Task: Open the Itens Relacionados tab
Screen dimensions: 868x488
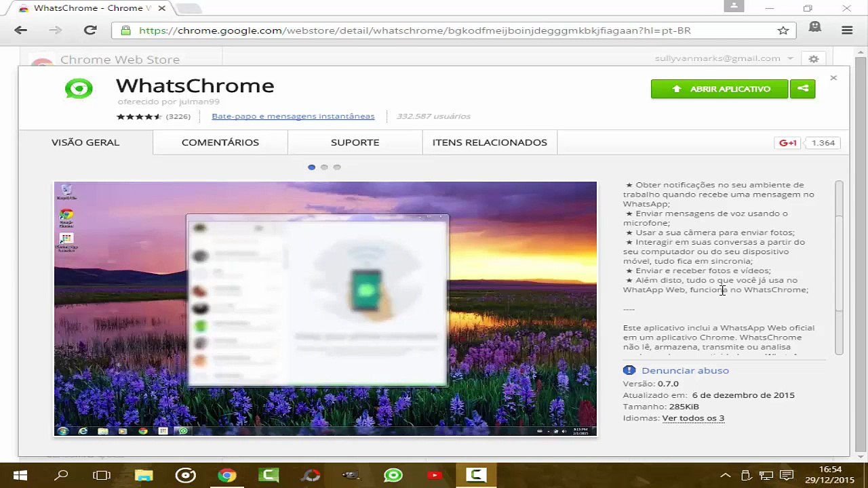Action: click(490, 142)
